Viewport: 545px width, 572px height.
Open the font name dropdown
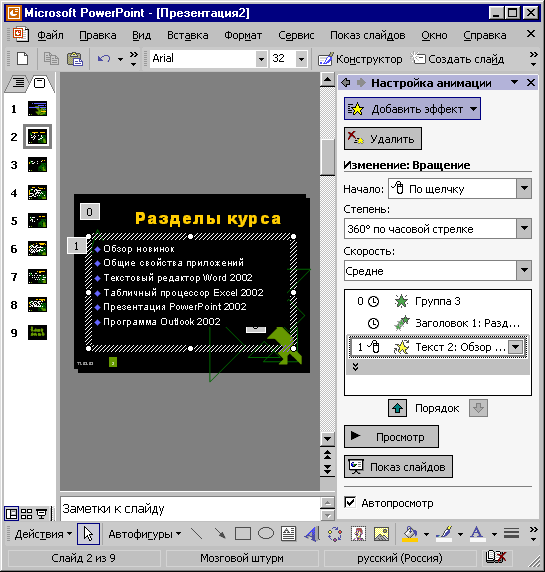[x=261, y=59]
